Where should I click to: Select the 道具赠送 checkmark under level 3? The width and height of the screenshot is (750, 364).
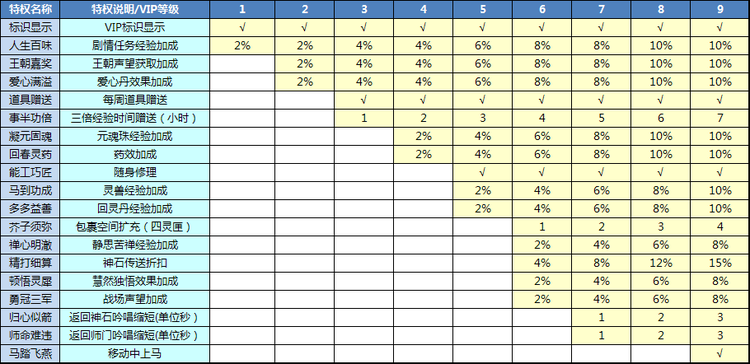(x=364, y=100)
